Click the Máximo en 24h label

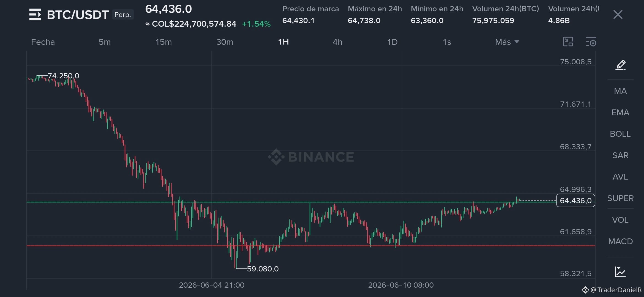coord(375,9)
